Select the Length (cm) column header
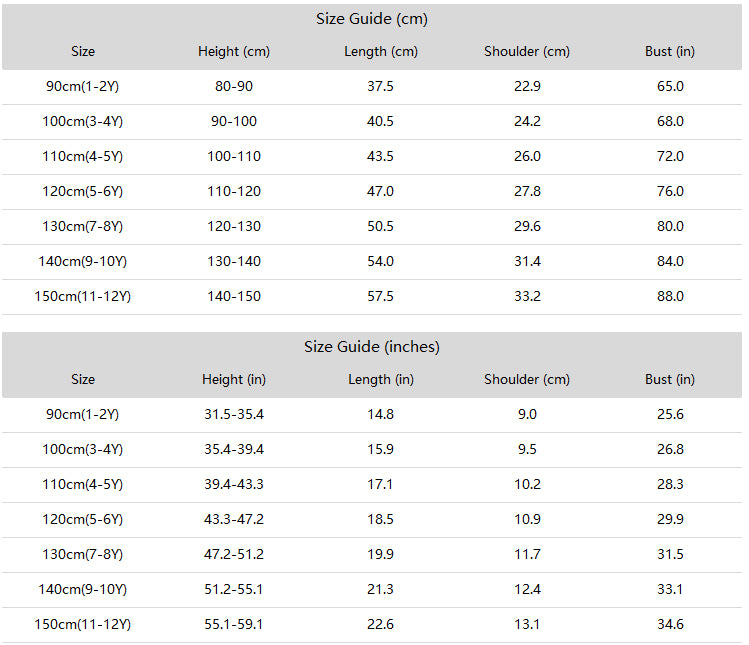Screen dimensions: 749x645 (381, 52)
